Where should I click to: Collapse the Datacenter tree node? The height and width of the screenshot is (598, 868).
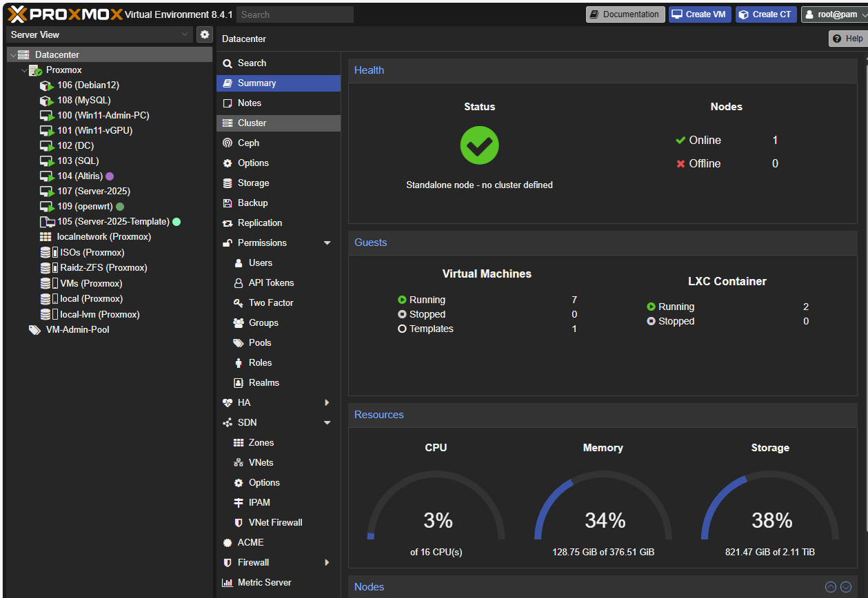[13, 55]
